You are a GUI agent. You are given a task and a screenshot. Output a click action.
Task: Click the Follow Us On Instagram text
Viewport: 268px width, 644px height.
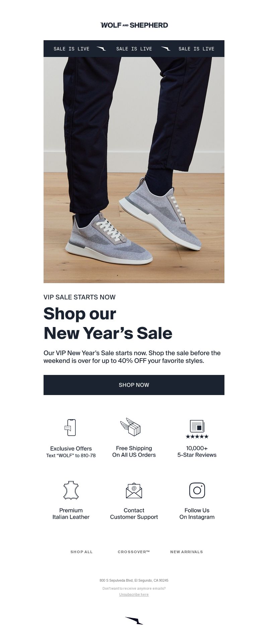click(197, 514)
